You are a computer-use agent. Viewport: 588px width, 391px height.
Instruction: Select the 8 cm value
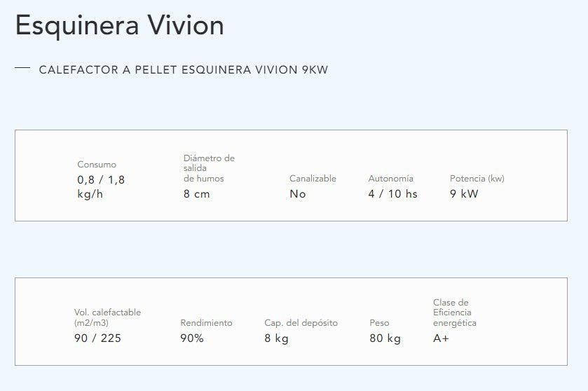(x=196, y=194)
